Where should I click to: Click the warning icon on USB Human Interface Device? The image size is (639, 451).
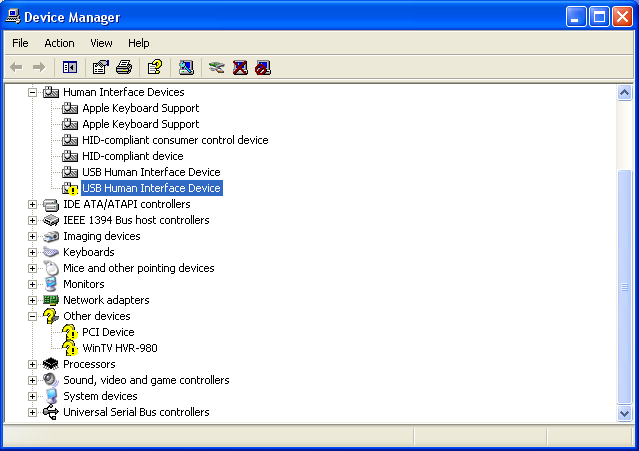[x=70, y=188]
